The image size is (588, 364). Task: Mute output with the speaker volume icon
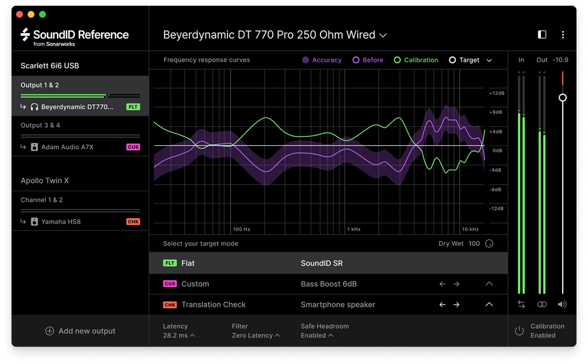pos(562,305)
